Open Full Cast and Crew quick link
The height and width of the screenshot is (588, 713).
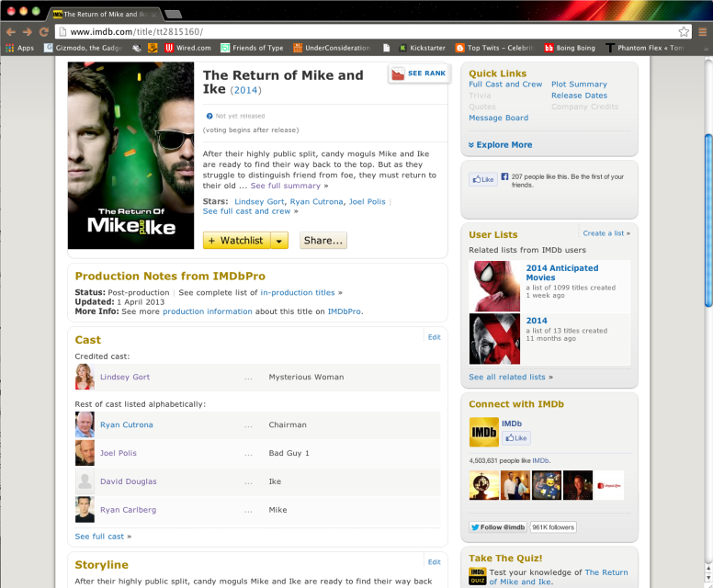click(505, 85)
